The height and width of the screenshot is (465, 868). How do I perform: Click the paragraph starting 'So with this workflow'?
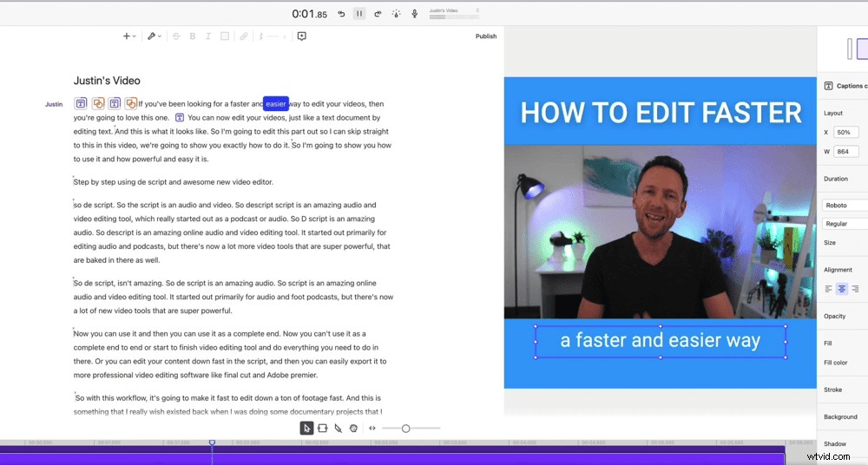tap(228, 404)
